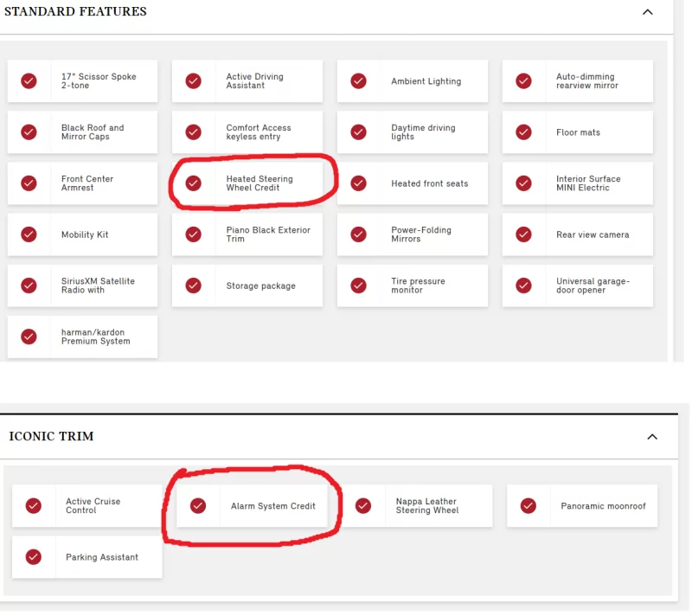Click the check icon for Rear view camera
The height and width of the screenshot is (616, 692).
(x=523, y=234)
